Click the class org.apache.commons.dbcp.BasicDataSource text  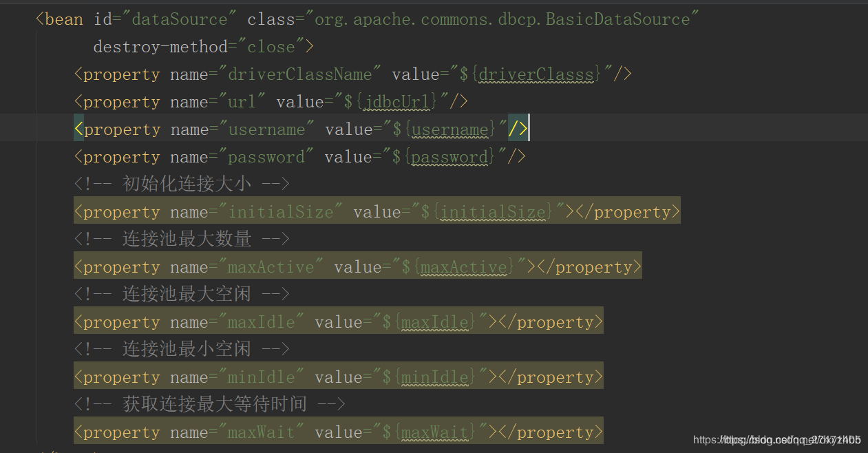coord(502,19)
